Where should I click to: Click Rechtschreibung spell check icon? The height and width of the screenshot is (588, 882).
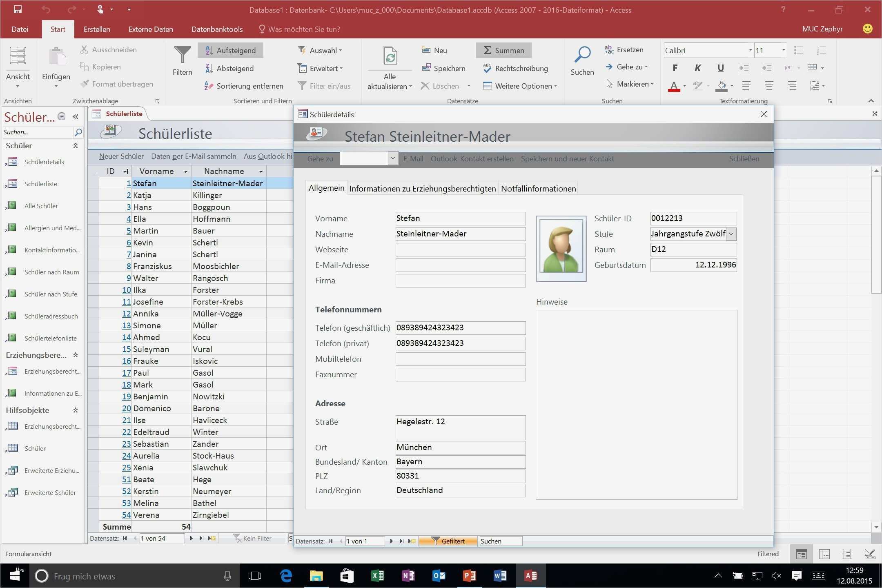point(487,68)
